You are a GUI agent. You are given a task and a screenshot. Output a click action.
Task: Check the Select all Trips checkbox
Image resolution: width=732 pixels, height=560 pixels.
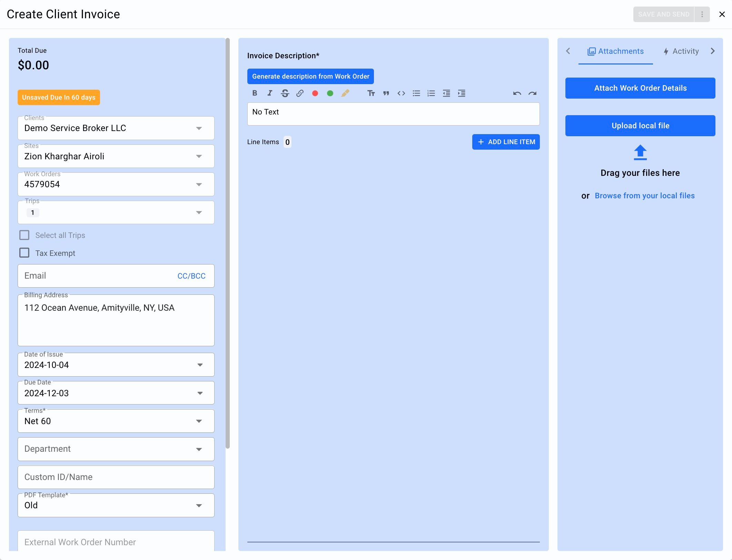(24, 235)
